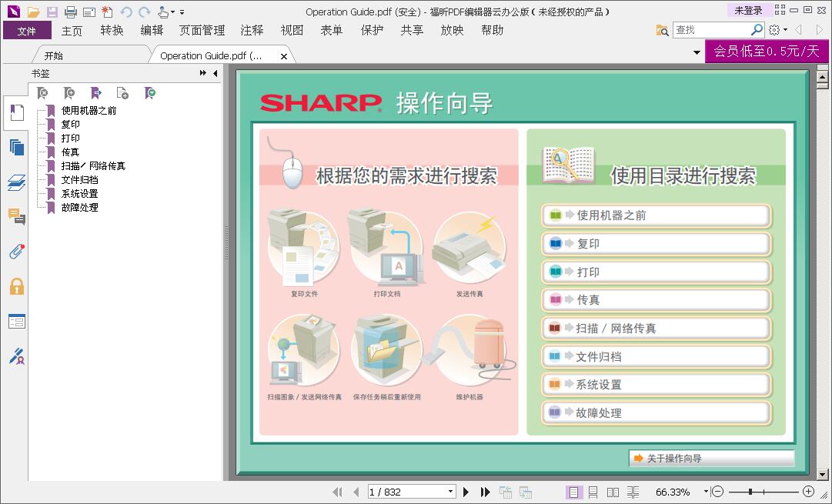Close the Operation Guide.pdf tab

tap(284, 55)
